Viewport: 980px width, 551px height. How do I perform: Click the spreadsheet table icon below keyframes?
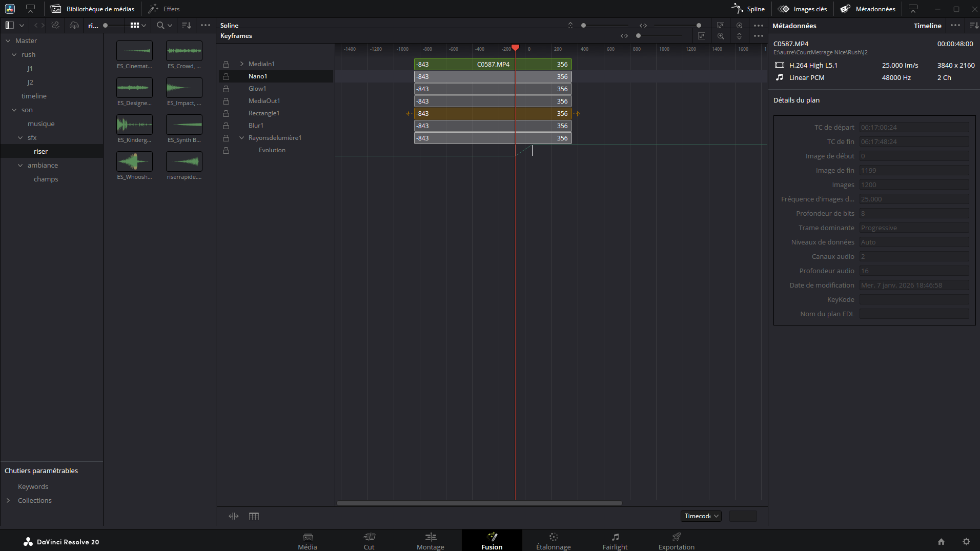[254, 516]
